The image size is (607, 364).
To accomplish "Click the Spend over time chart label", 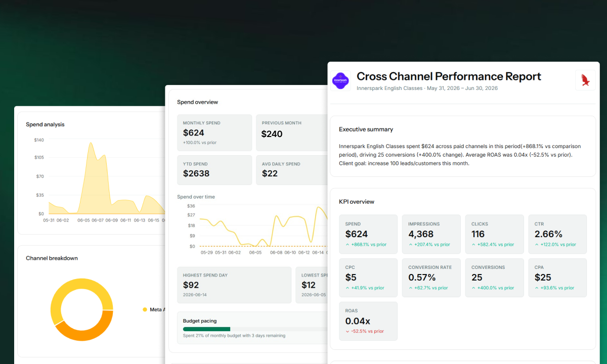I will 196,197.
